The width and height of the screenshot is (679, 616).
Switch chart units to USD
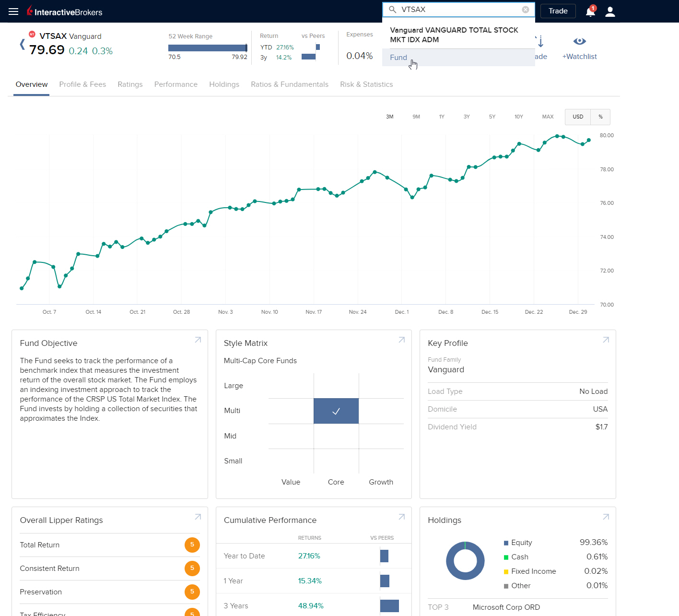tap(578, 117)
